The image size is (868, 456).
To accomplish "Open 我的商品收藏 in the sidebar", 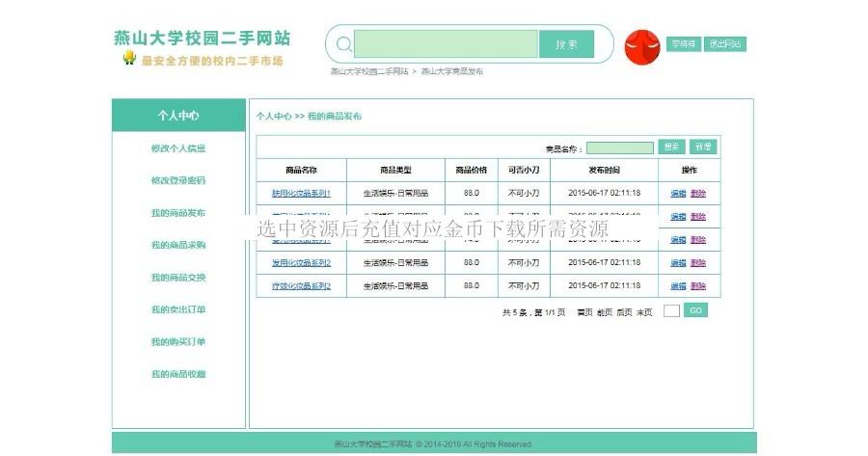I will click(x=178, y=374).
